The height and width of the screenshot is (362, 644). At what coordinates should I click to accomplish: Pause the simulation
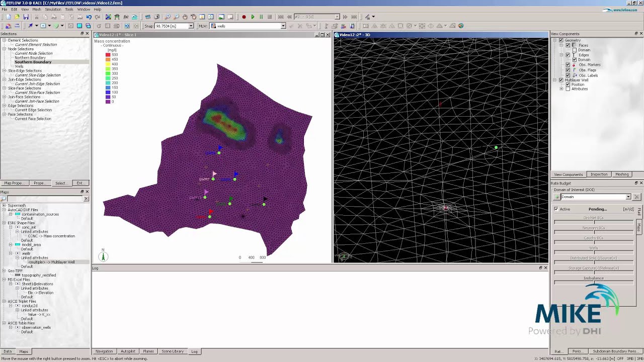tap(261, 17)
